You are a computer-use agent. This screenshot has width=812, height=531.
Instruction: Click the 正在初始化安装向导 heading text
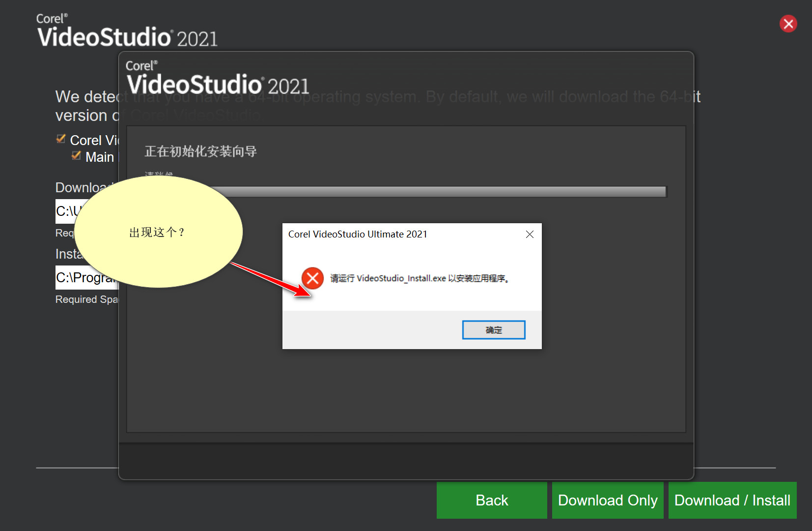[x=200, y=151]
